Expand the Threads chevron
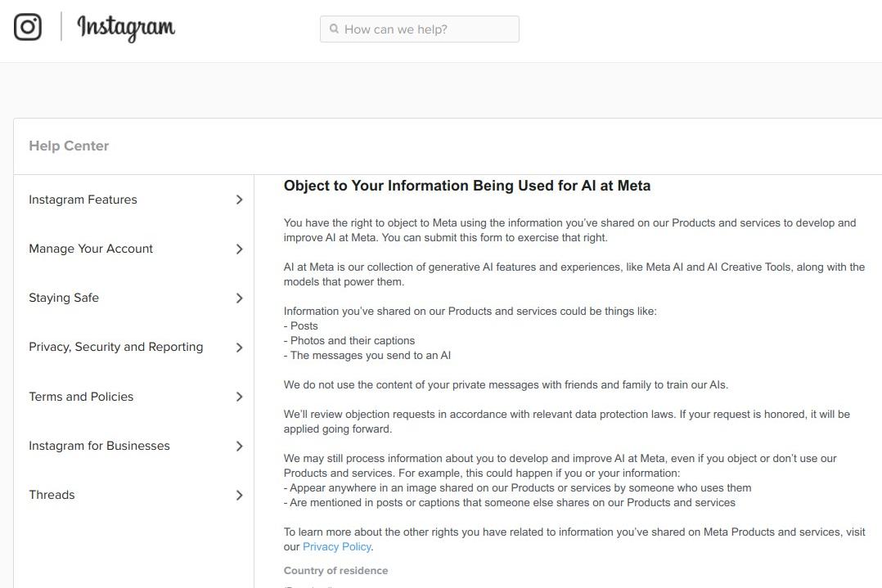This screenshot has height=588, width=882. point(240,496)
